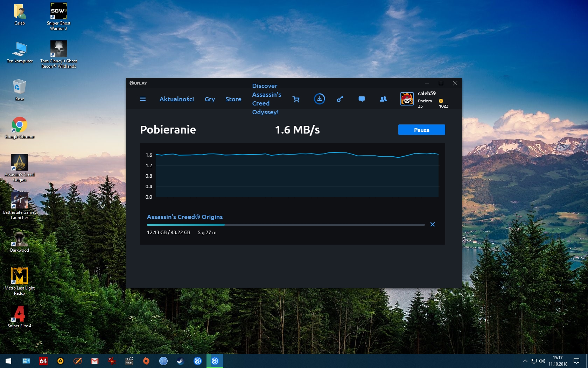
Task: Open Origin from the taskbar
Action: click(146, 361)
